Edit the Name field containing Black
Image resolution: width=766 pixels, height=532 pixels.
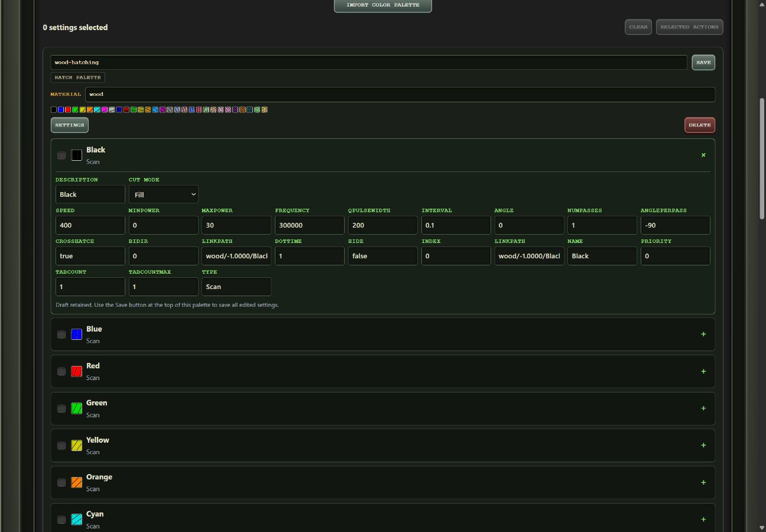pos(602,256)
